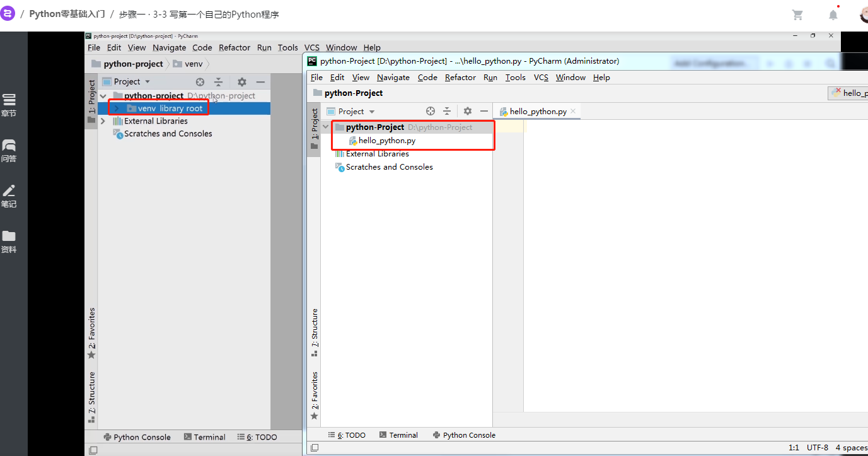Open View menu in the front PyCharm window
The image size is (868, 456).
pos(361,78)
